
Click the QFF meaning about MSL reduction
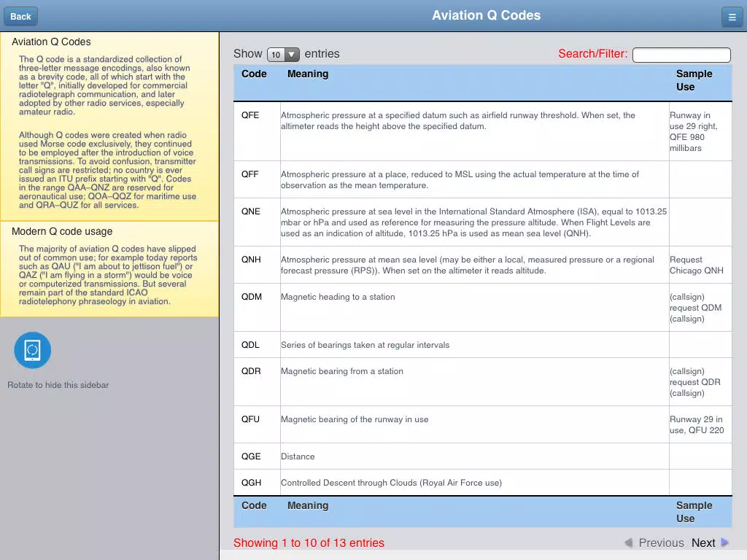pos(460,179)
